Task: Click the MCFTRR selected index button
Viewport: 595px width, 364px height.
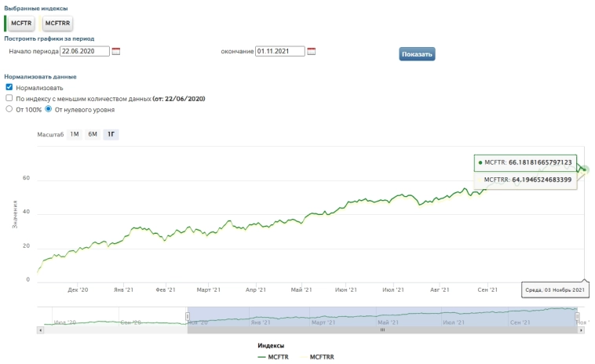Action: coord(57,23)
